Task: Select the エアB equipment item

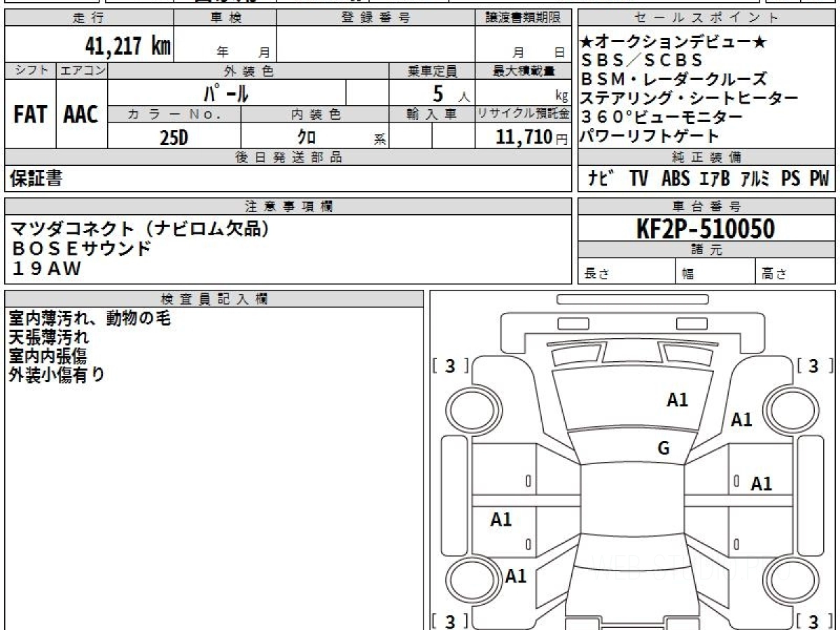Action: coord(715,179)
